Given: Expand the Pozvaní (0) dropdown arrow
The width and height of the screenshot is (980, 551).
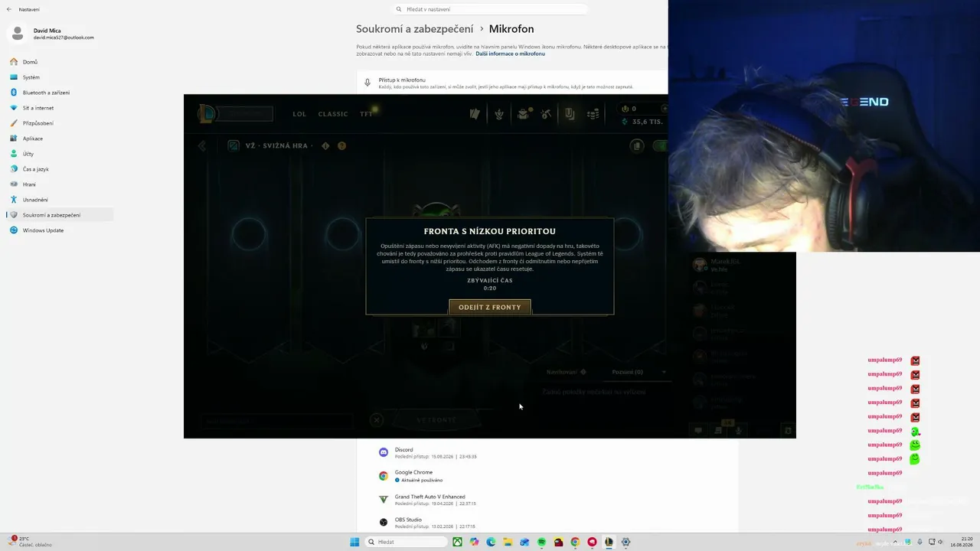Looking at the screenshot, I should click(x=664, y=372).
